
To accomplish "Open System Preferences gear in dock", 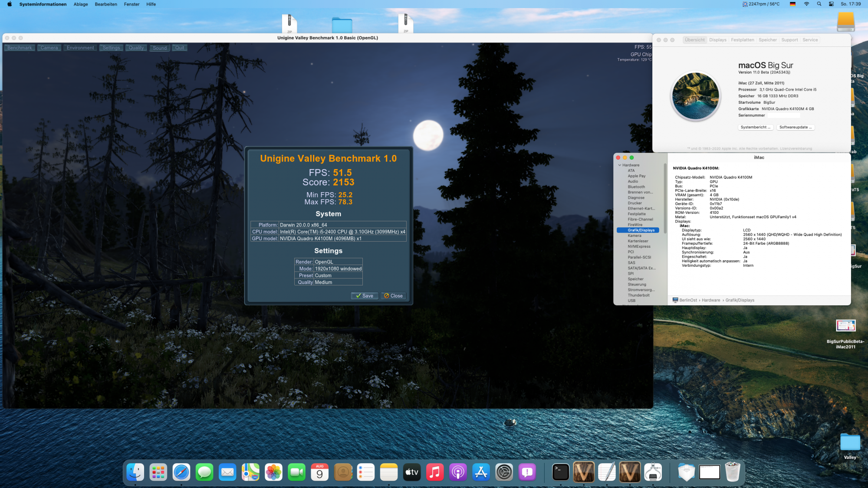I will (504, 472).
